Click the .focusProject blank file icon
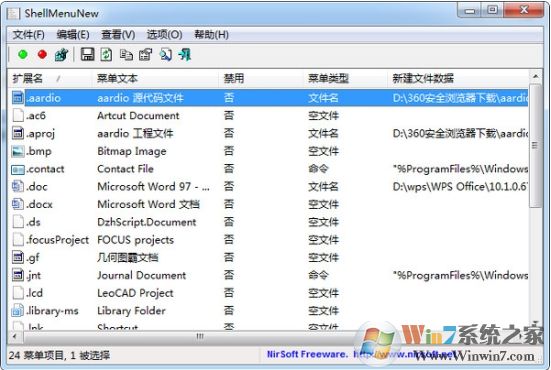The height and width of the screenshot is (370, 551). point(18,240)
